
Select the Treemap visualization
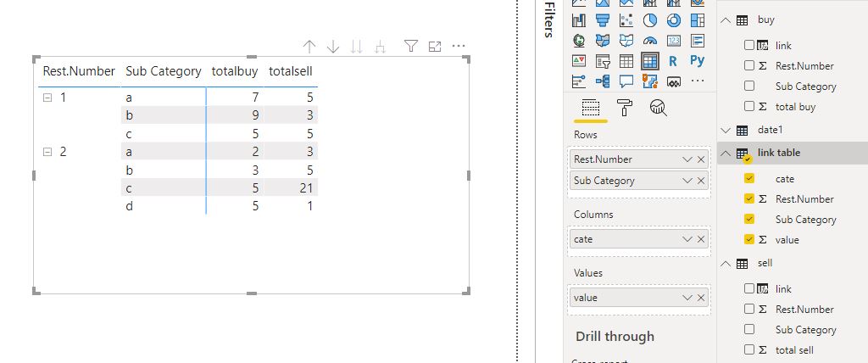pos(698,21)
